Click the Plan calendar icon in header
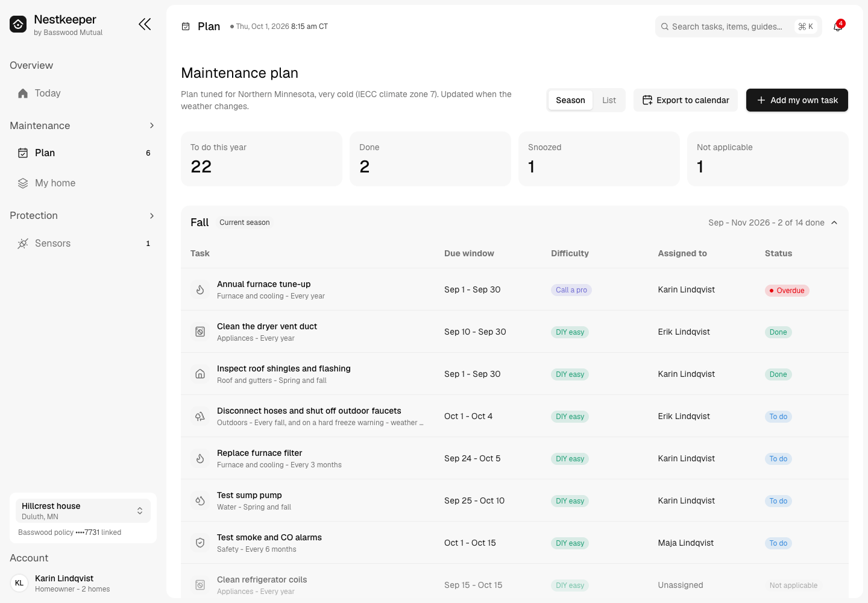 pyautogui.click(x=186, y=27)
